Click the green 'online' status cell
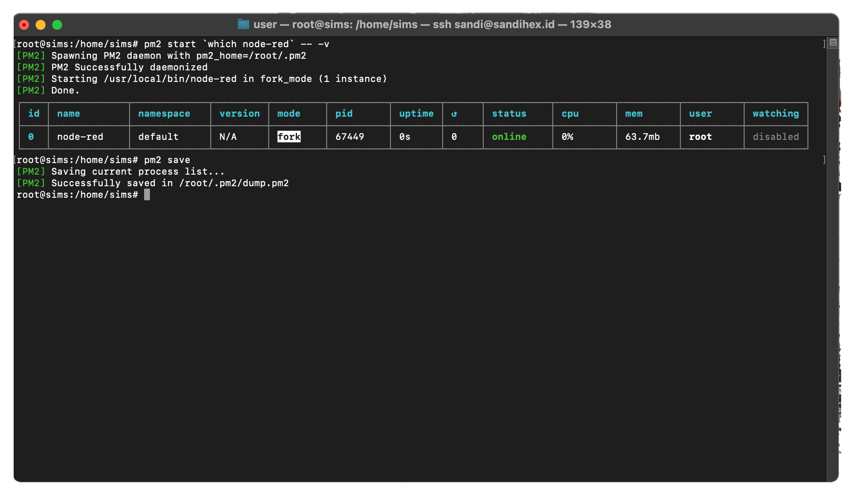This screenshot has width=849, height=504. [509, 137]
